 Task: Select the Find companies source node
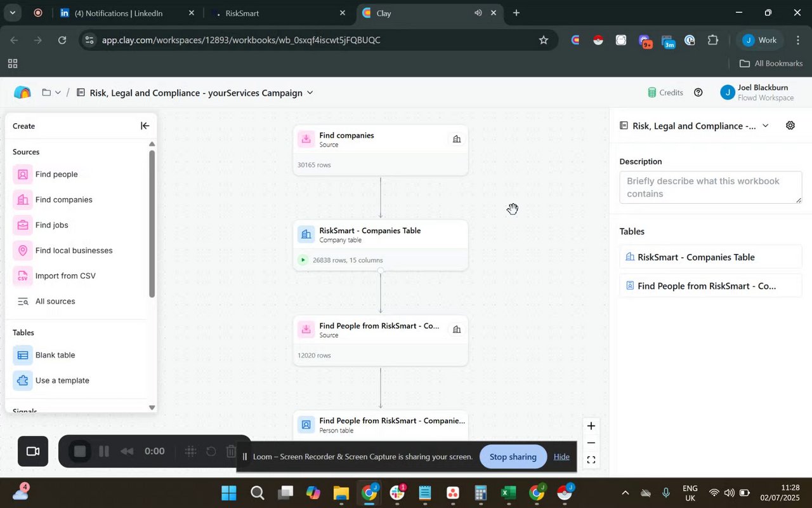pyautogui.click(x=381, y=150)
